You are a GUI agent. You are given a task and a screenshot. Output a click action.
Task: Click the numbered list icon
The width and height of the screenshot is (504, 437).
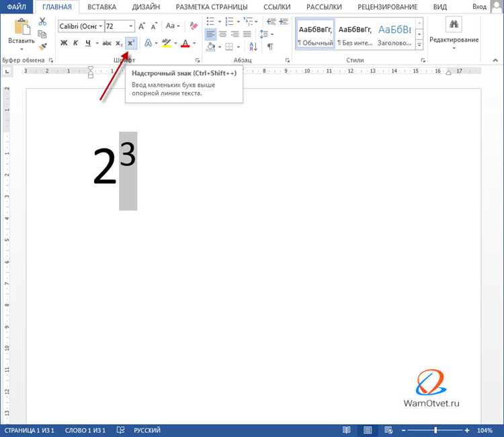229,22
